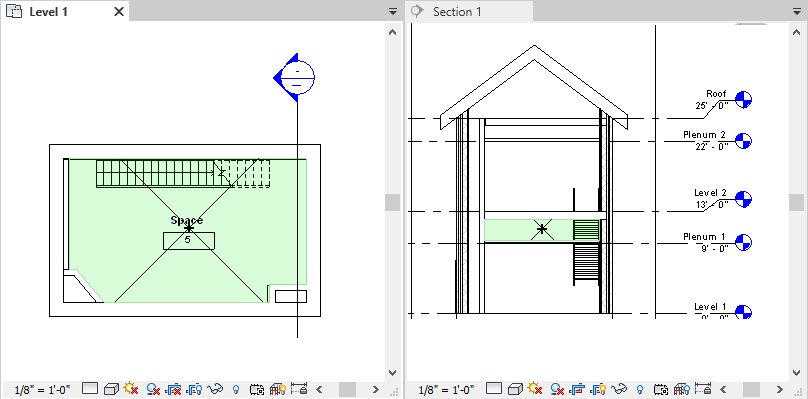The width and height of the screenshot is (808, 399).
Task: Click the Section 1 tab section icon
Action: [x=418, y=11]
